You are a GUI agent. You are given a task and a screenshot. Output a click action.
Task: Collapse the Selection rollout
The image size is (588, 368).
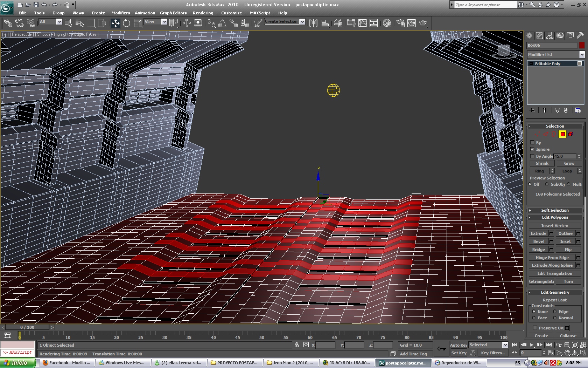555,126
